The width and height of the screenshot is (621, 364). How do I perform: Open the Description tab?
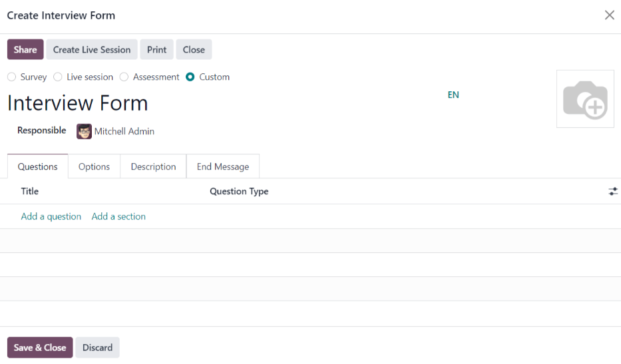pyautogui.click(x=153, y=167)
